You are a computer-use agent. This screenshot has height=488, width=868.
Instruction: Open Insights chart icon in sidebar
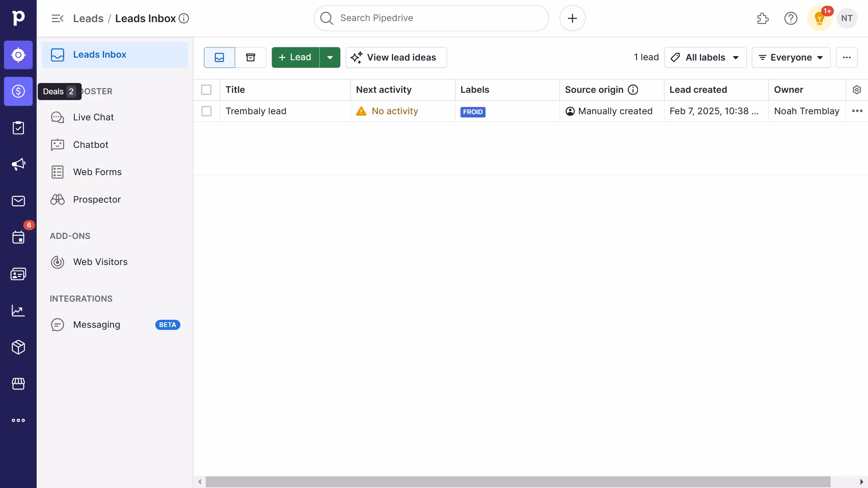pos(18,311)
